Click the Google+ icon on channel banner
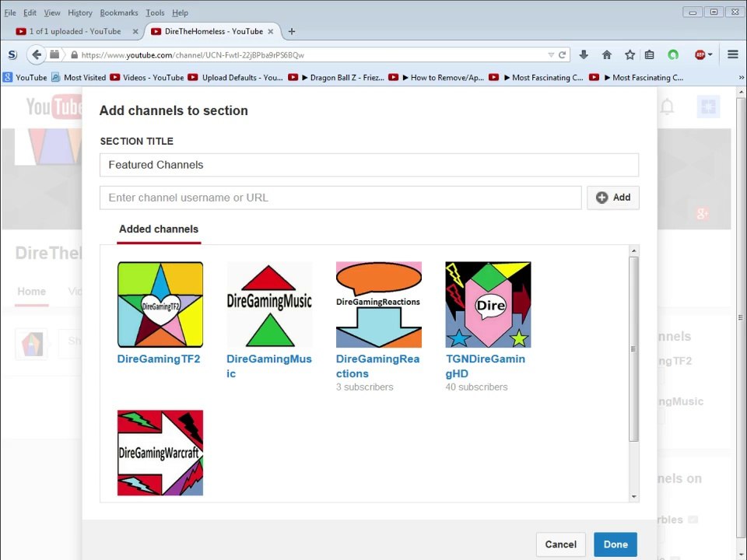This screenshot has height=560, width=747. pos(702,213)
